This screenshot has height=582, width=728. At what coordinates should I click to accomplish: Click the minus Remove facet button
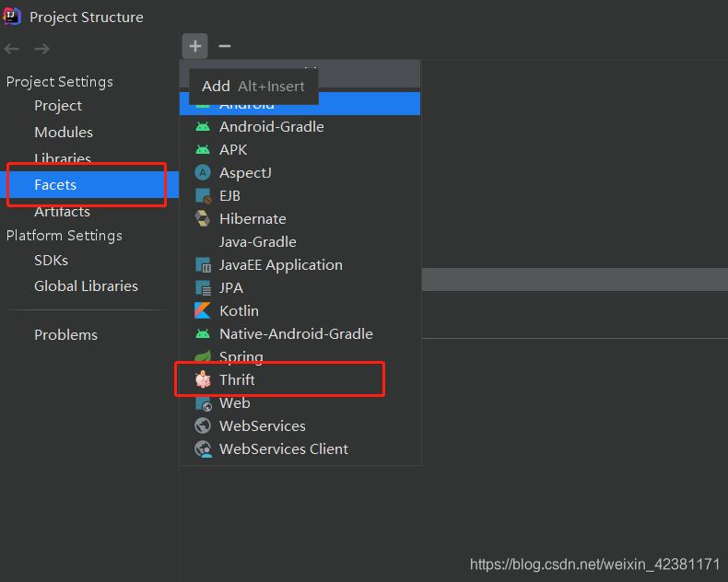click(225, 46)
